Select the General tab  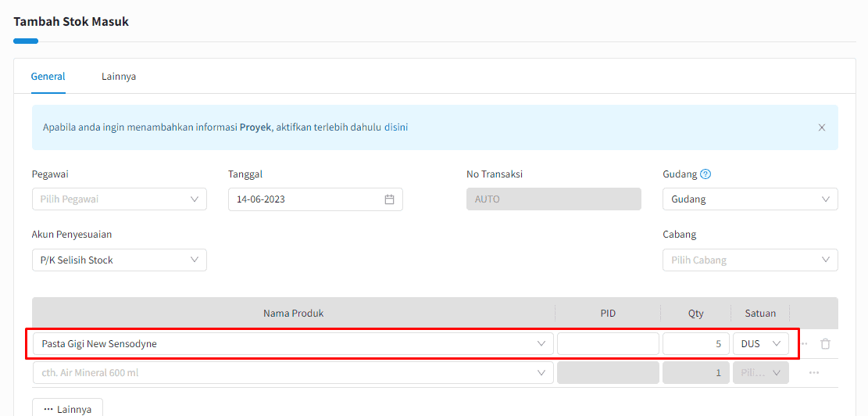pos(48,77)
